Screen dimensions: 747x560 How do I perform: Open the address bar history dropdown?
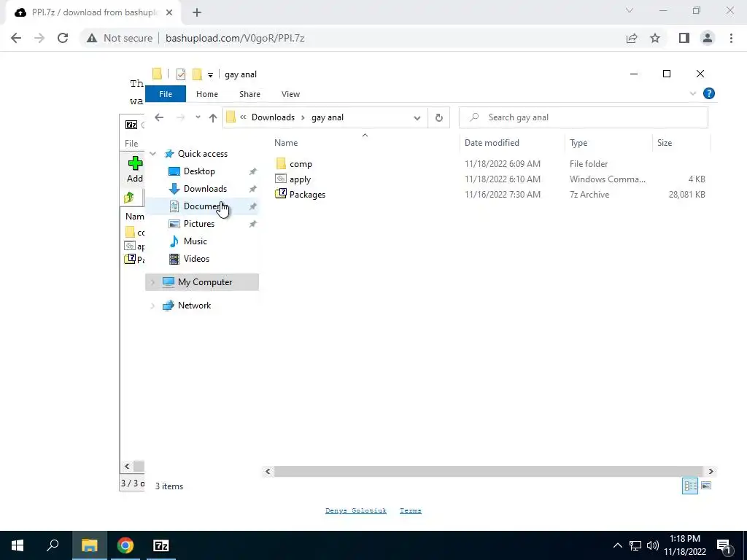(417, 117)
